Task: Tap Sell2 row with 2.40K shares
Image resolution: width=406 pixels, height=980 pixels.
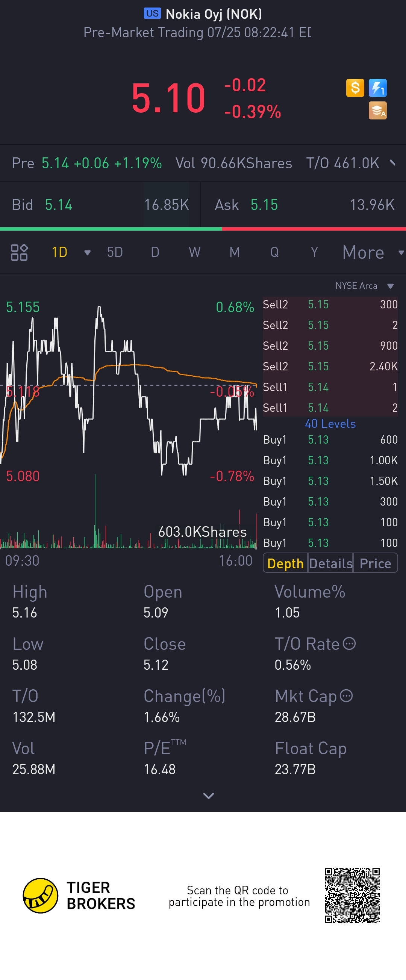Action: (330, 366)
